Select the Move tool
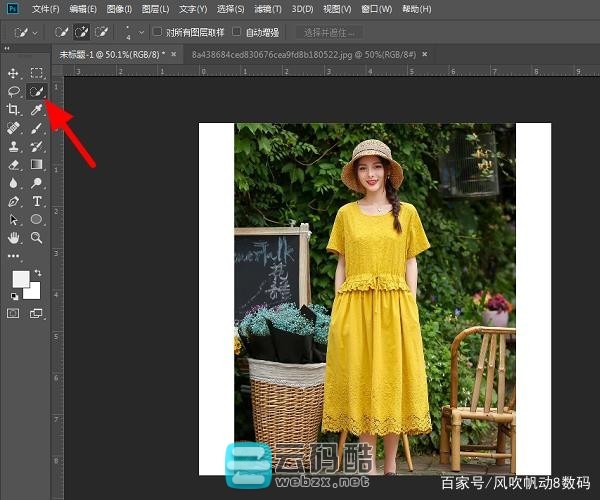The height and width of the screenshot is (500, 600). pos(14,73)
